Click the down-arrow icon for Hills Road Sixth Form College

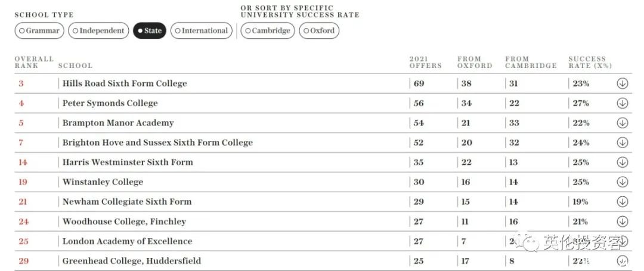(622, 84)
